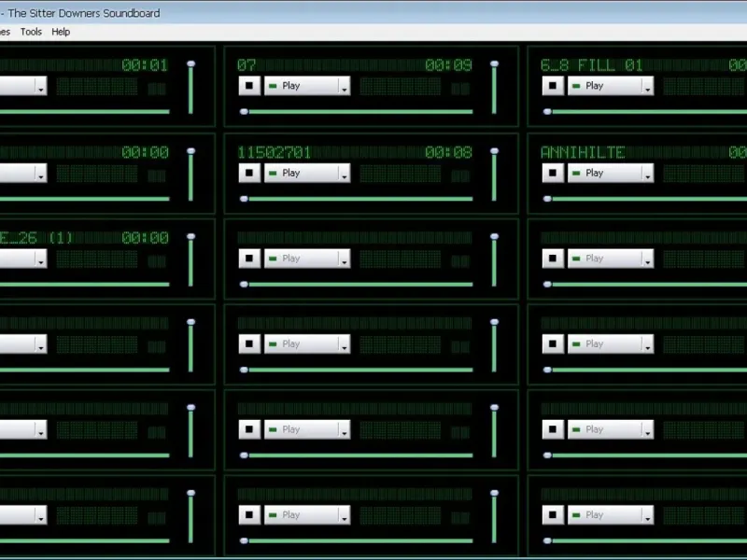Click the E_26 (1) name display
The height and width of the screenshot is (560, 747).
click(x=35, y=238)
